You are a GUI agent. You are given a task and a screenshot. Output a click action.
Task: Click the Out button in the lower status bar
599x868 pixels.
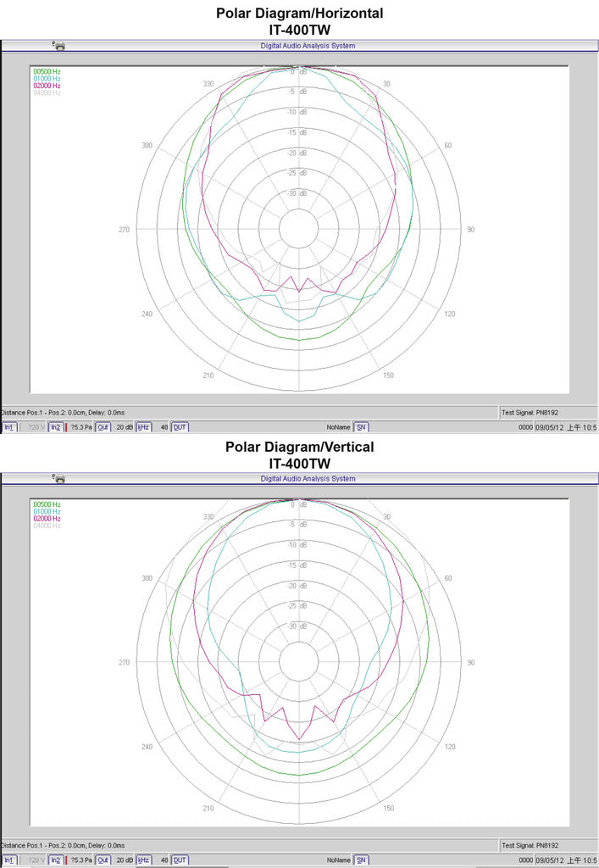pos(103,860)
